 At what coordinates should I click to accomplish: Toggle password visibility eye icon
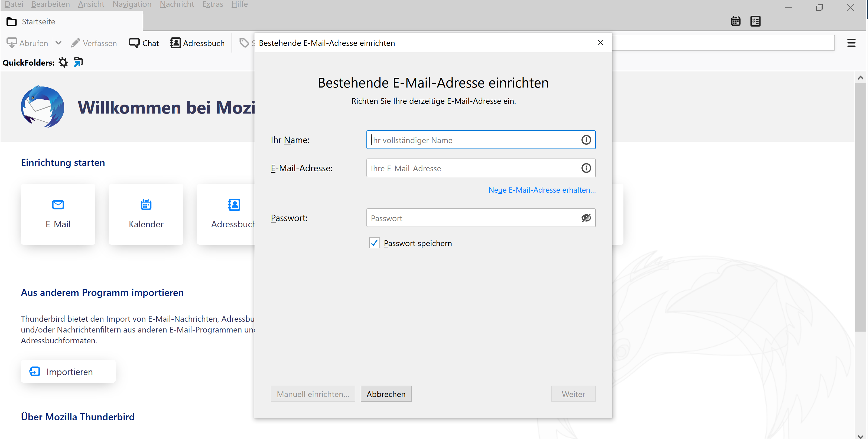[x=586, y=218]
